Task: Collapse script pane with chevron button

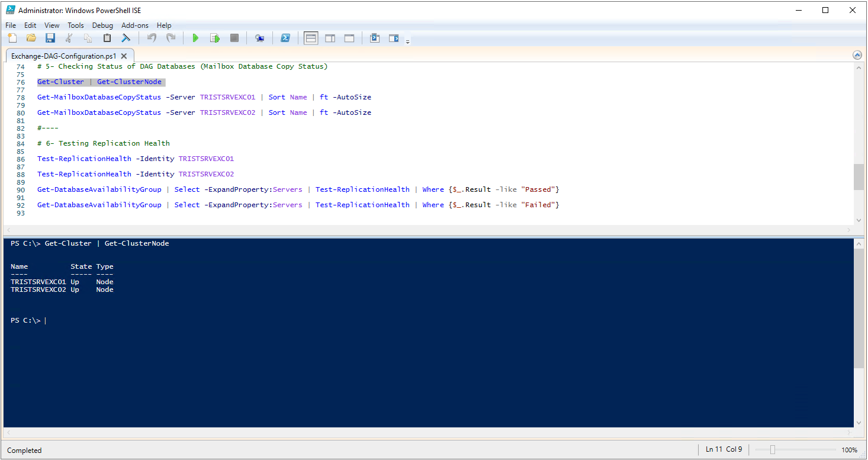Action: point(857,55)
